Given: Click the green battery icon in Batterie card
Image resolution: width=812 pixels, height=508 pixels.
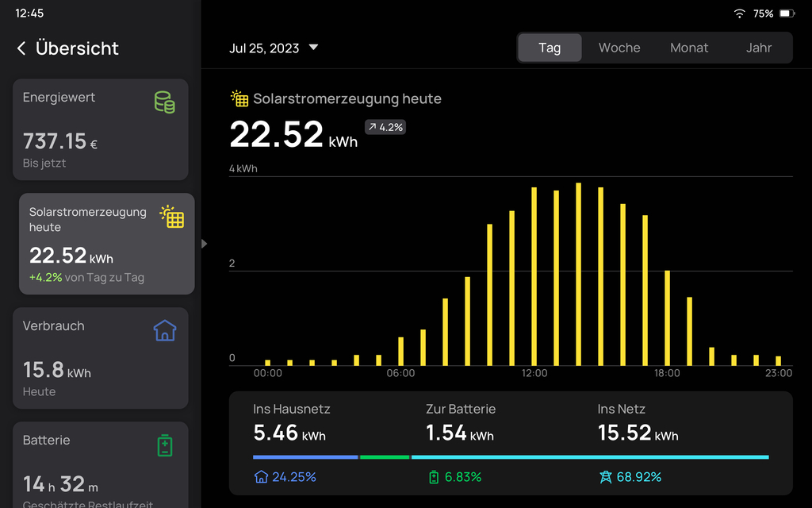Looking at the screenshot, I should coord(164,445).
